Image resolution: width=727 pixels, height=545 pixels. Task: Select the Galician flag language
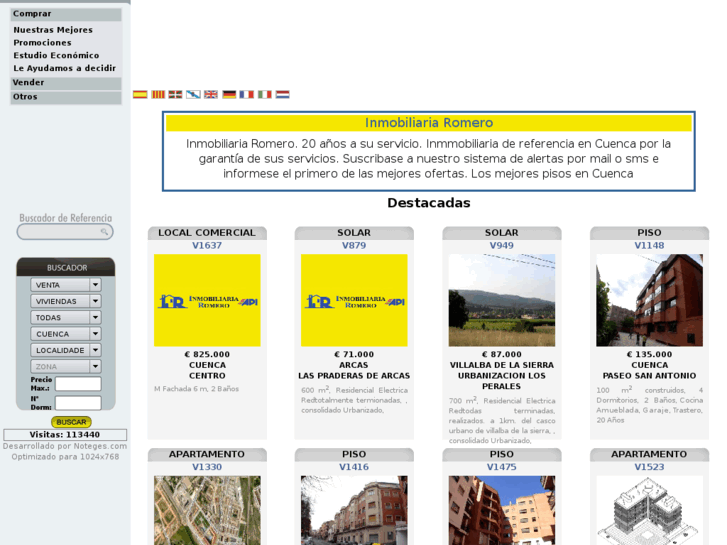pyautogui.click(x=193, y=94)
